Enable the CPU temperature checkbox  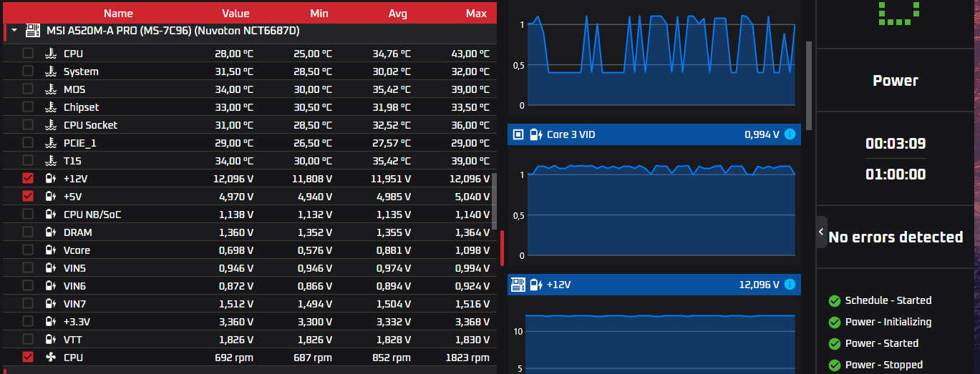pos(28,53)
